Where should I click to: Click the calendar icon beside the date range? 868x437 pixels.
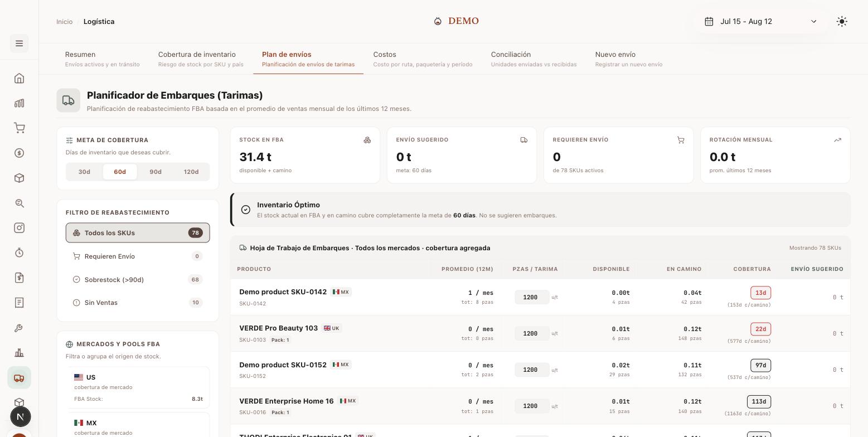point(709,22)
